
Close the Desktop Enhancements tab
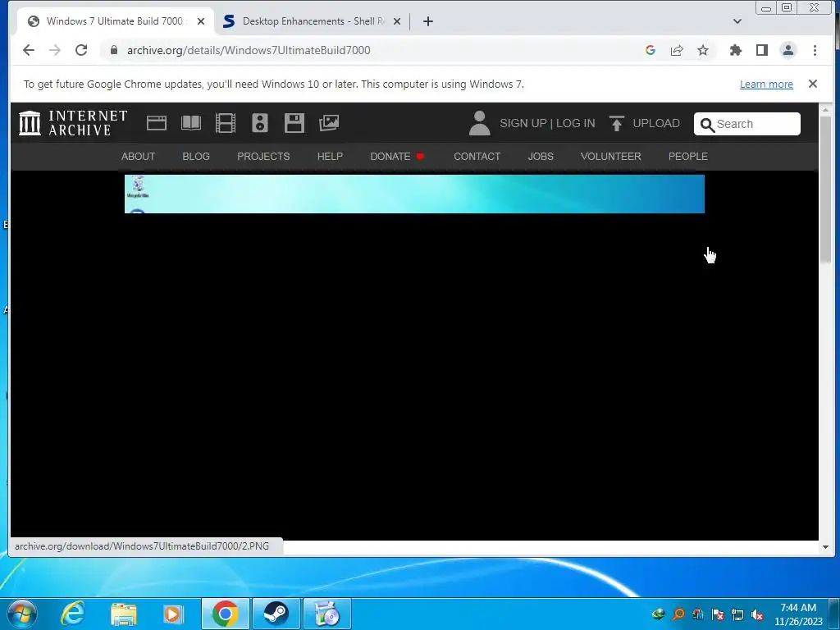pos(397,21)
